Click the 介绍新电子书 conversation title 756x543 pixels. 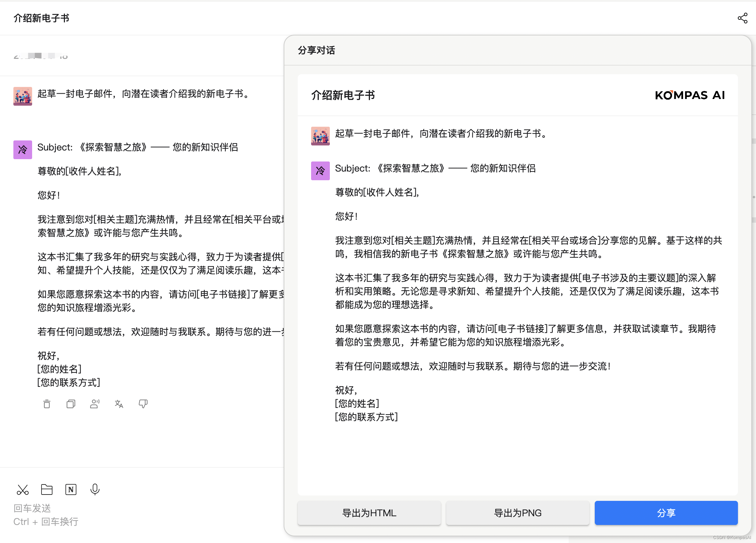tap(41, 18)
